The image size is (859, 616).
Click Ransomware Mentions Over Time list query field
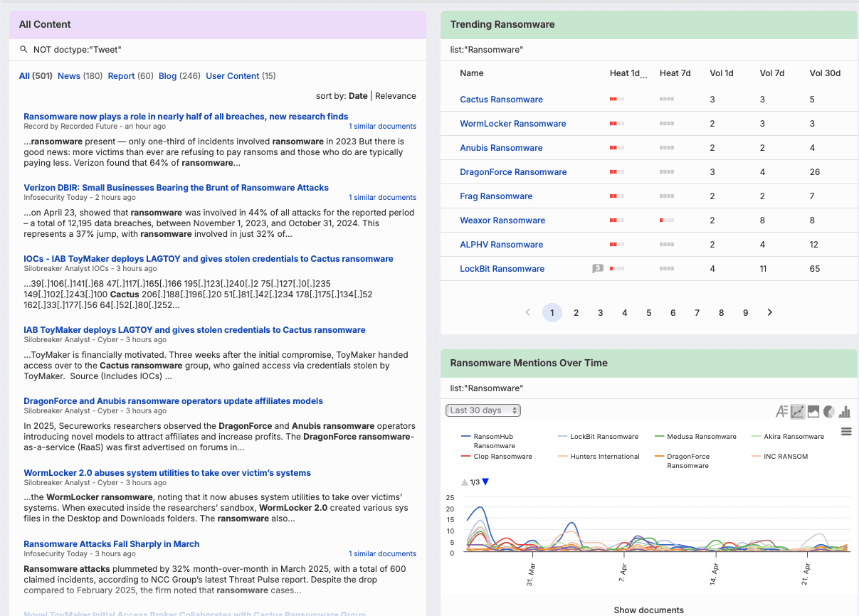[x=649, y=388]
